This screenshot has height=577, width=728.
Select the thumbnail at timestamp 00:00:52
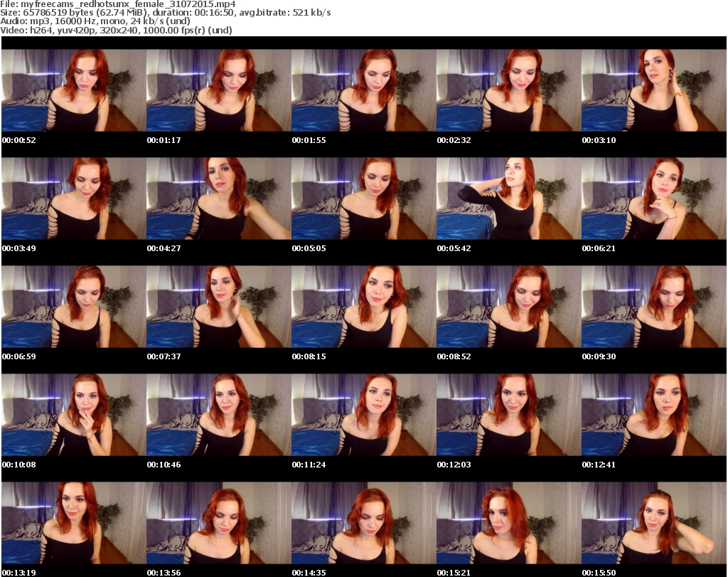tap(74, 90)
